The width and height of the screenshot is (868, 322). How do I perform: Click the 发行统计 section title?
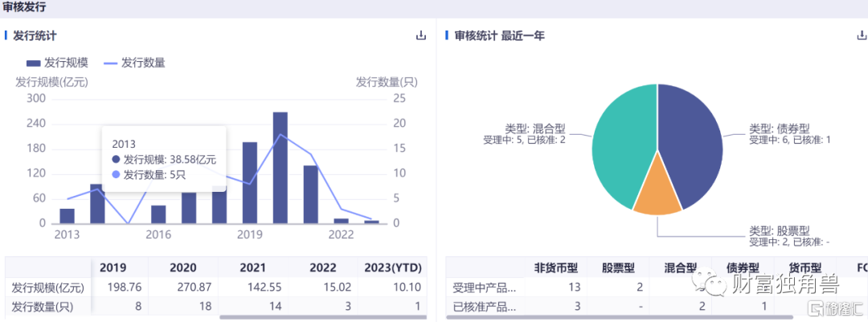point(35,36)
